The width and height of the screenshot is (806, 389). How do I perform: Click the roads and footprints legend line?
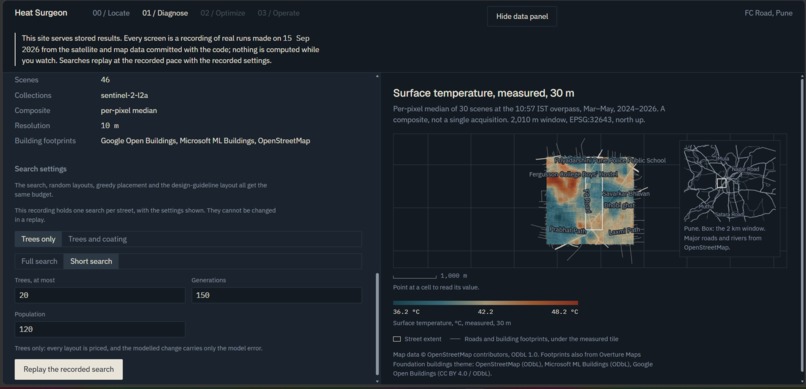(455, 339)
